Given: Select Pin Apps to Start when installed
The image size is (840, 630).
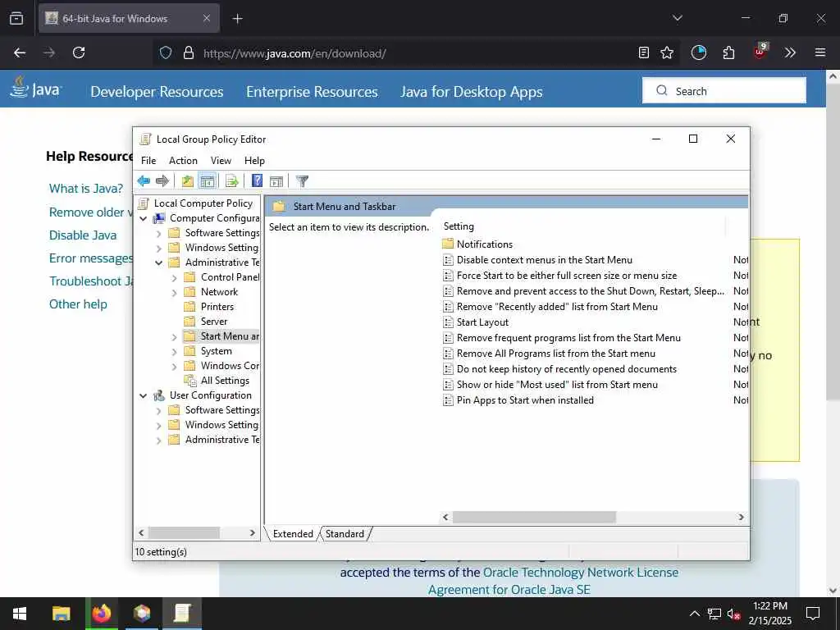Looking at the screenshot, I should point(525,400).
